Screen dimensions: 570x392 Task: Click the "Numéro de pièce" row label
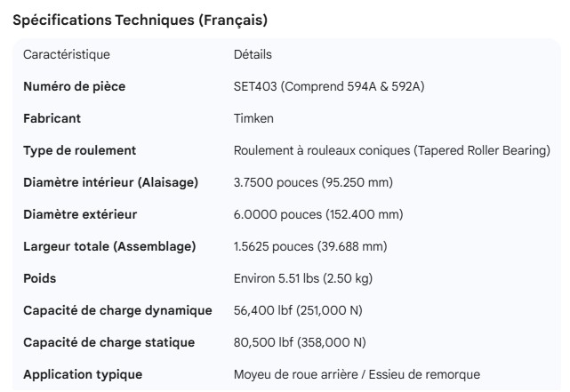[74, 87]
